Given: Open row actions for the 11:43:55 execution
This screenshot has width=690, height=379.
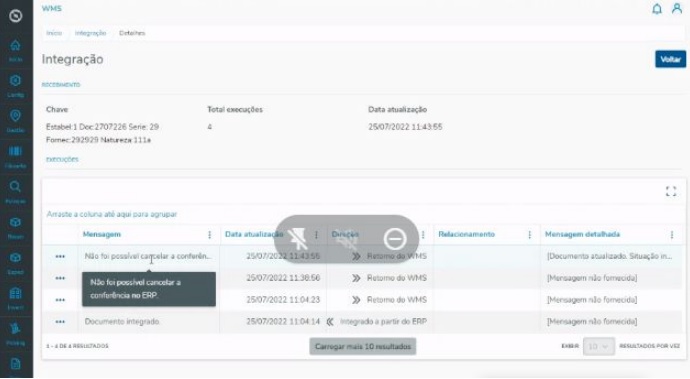Looking at the screenshot, I should click(x=60, y=256).
